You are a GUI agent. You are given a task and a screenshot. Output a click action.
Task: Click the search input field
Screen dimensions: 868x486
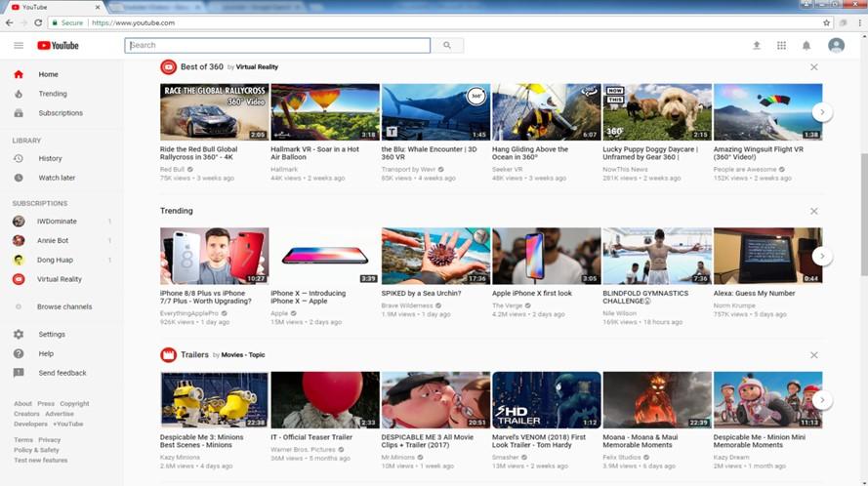point(277,46)
